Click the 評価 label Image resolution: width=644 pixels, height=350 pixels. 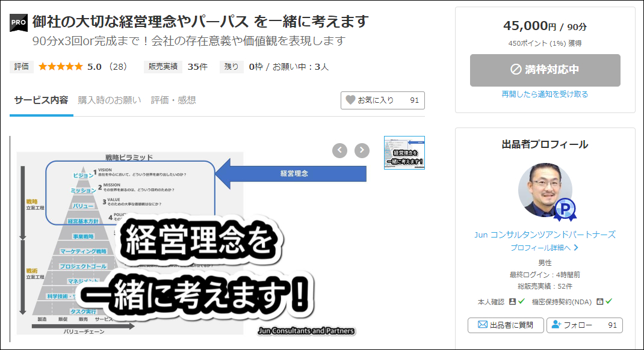coord(21,67)
